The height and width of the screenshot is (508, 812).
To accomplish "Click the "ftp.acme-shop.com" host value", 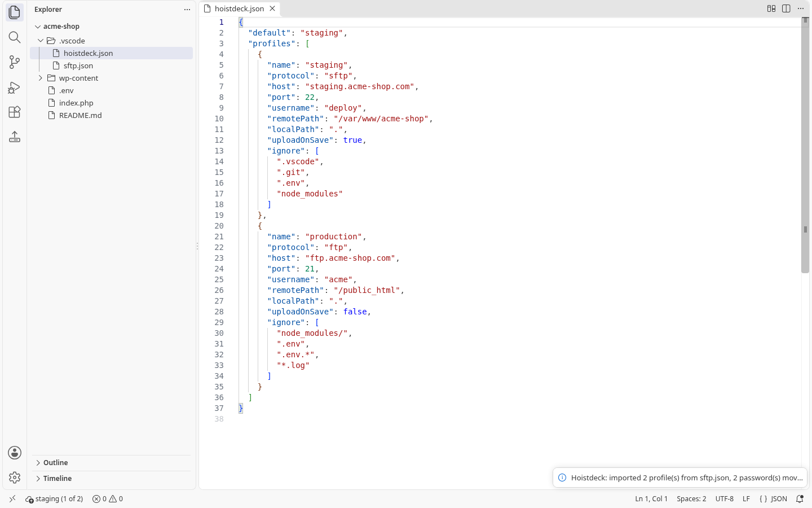I will click(x=350, y=258).
